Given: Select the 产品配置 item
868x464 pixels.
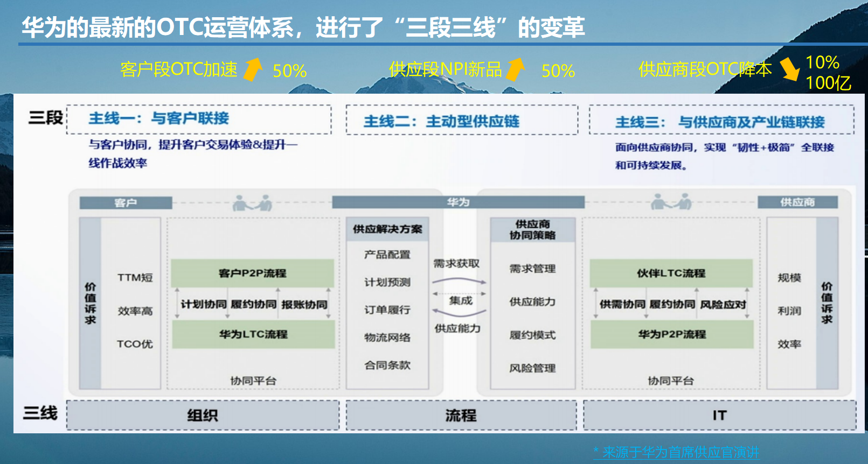Looking at the screenshot, I should [387, 255].
